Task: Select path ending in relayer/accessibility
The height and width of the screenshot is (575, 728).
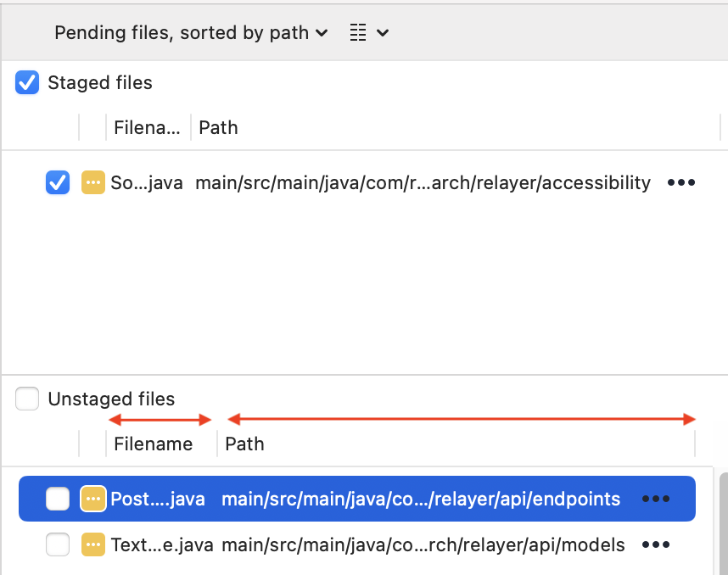Action: click(423, 182)
